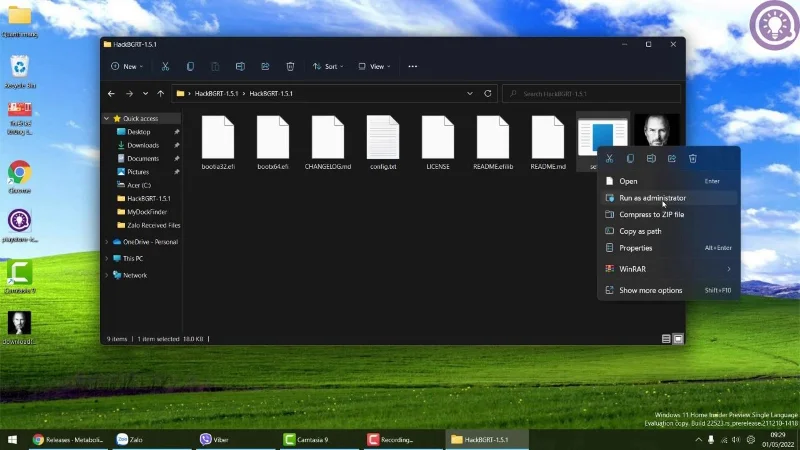Expand Network node

click(107, 275)
